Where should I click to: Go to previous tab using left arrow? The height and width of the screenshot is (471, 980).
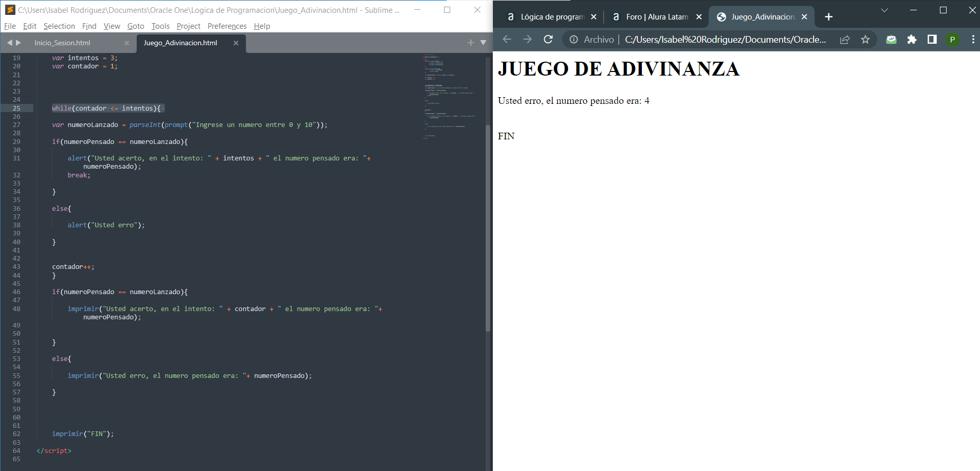tap(9, 43)
